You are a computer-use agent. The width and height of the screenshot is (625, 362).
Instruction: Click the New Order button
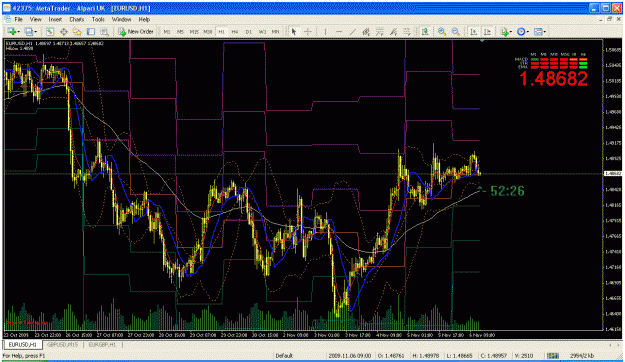(x=136, y=31)
